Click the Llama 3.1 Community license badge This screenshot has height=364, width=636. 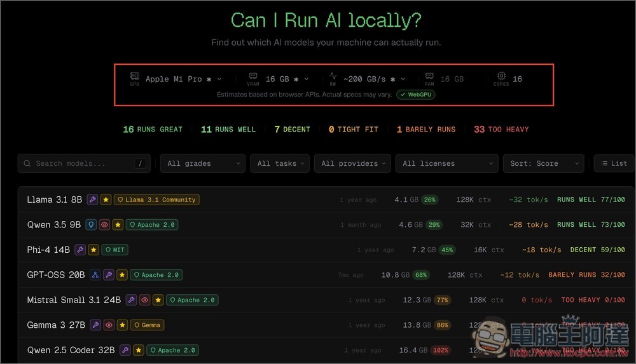(x=156, y=199)
